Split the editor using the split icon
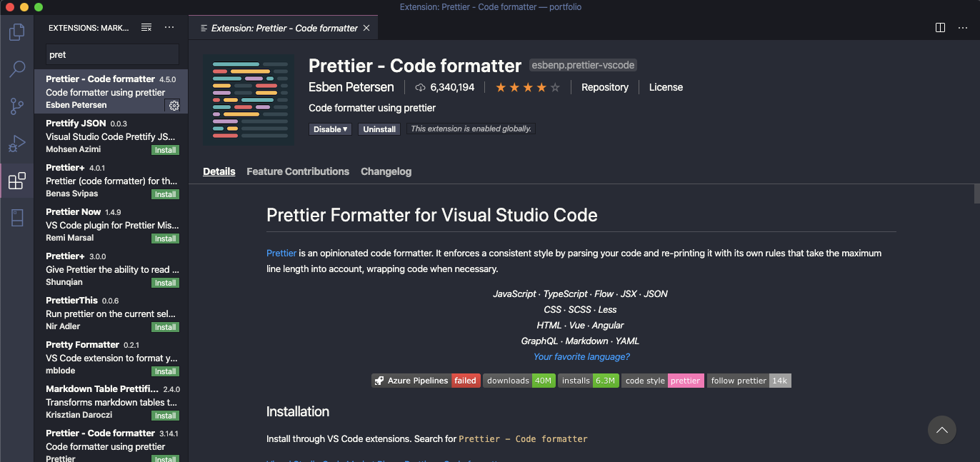Image resolution: width=980 pixels, height=462 pixels. (x=939, y=27)
